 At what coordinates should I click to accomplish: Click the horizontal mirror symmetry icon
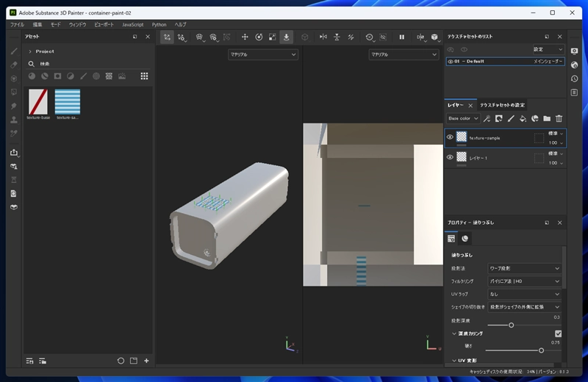coord(323,37)
